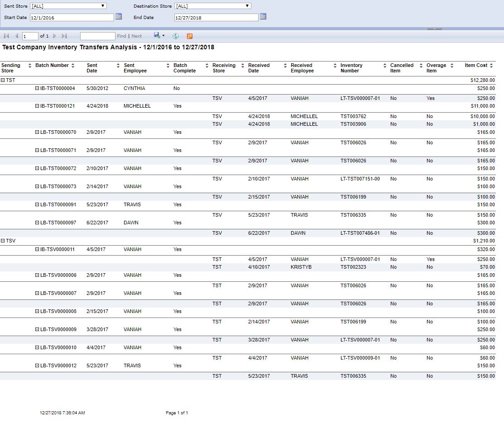Click the 12/27/2018 7:36:04 AM timestamp
The width and height of the screenshot is (504, 427).
tap(62, 413)
